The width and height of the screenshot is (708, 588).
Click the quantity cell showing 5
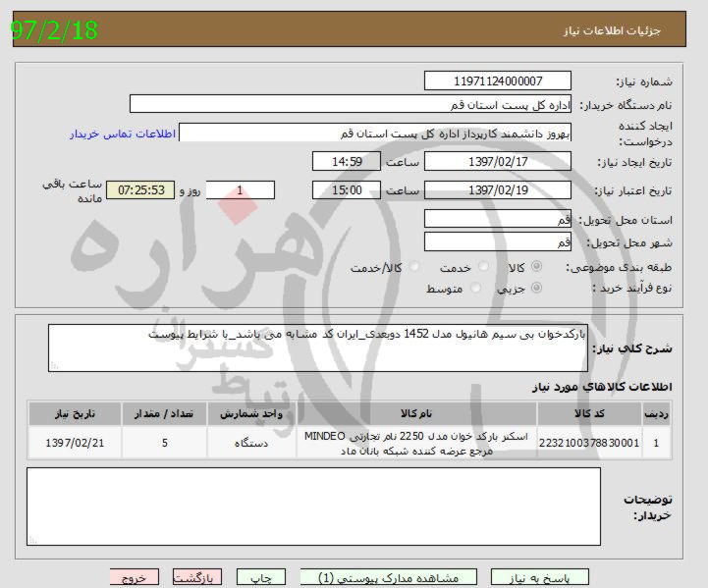point(164,443)
